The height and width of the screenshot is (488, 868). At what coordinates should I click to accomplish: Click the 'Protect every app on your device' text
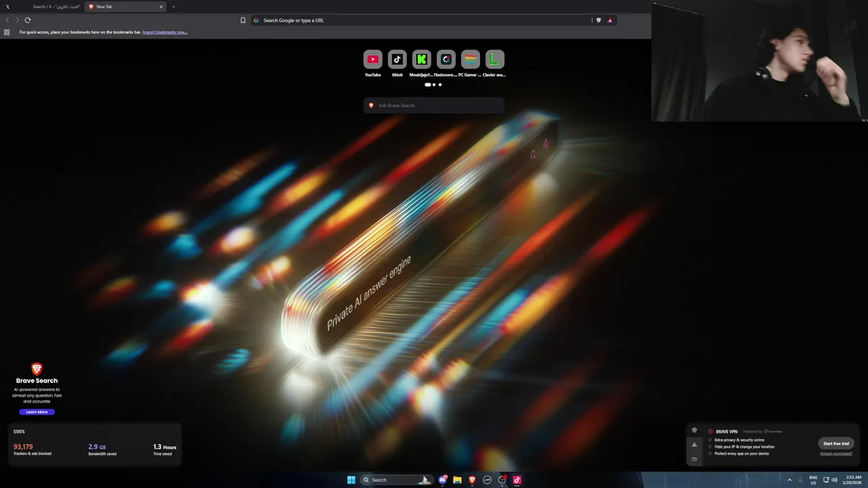point(742,453)
